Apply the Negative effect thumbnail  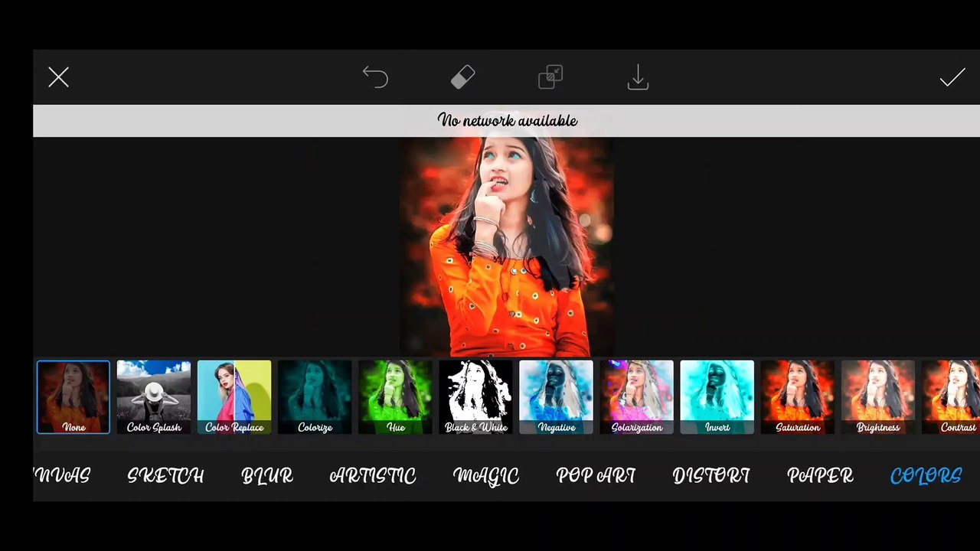click(556, 397)
